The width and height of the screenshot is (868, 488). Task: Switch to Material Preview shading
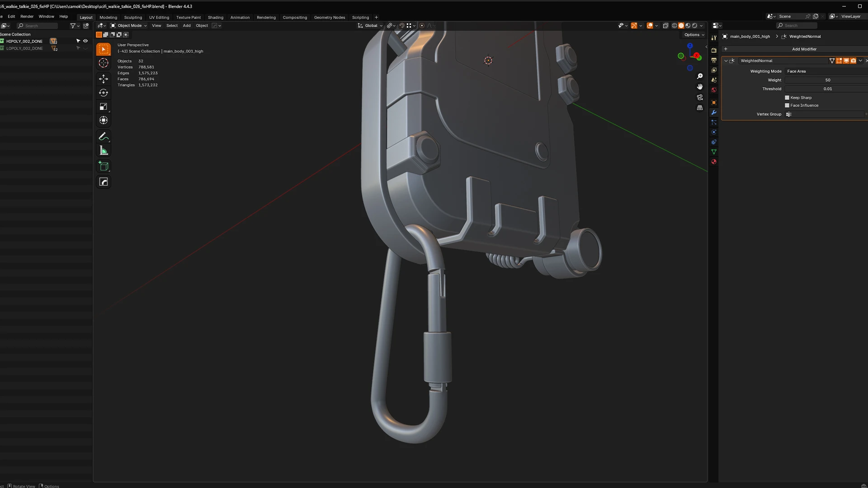[x=688, y=26]
